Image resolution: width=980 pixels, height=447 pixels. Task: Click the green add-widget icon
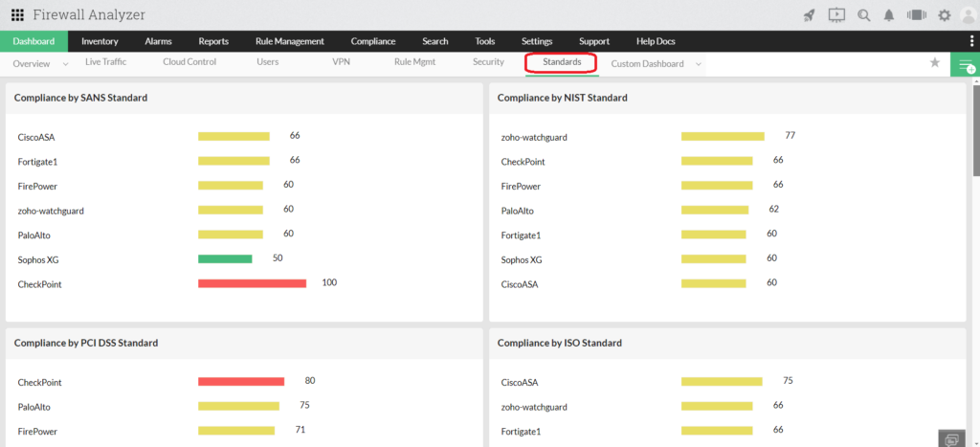pyautogui.click(x=965, y=64)
